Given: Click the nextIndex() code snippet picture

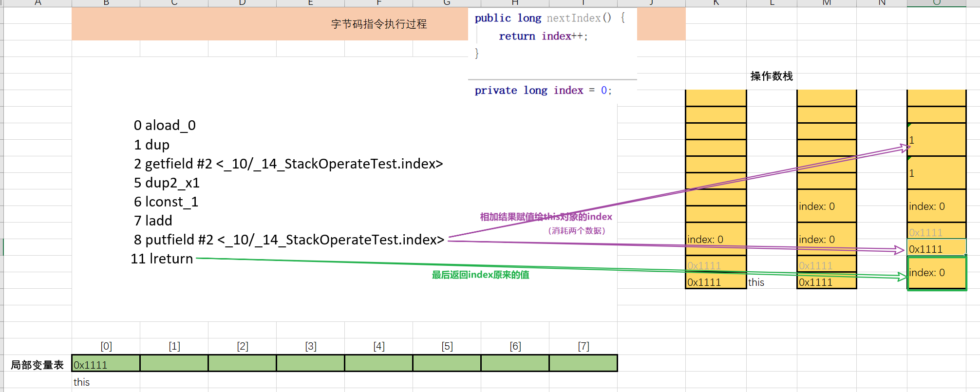Looking at the screenshot, I should [x=552, y=43].
